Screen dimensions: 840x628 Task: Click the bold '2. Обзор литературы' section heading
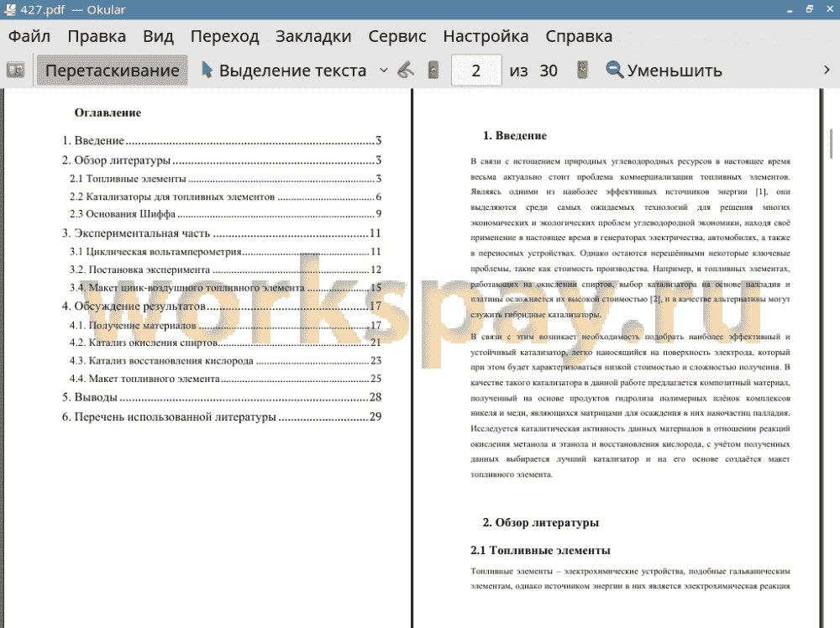point(540,522)
